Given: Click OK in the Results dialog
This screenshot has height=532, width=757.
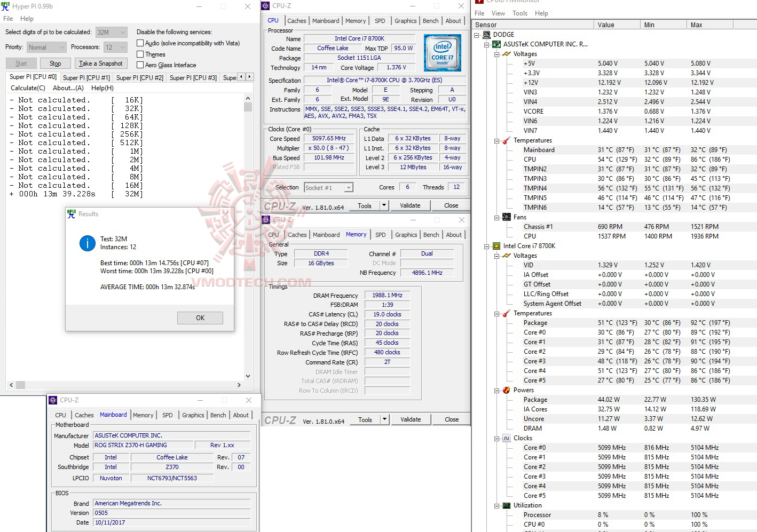Looking at the screenshot, I should tap(200, 318).
